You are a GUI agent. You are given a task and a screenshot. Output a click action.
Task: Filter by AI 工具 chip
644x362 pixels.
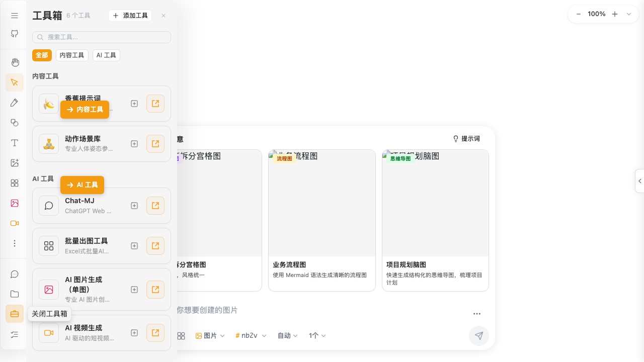pyautogui.click(x=106, y=55)
